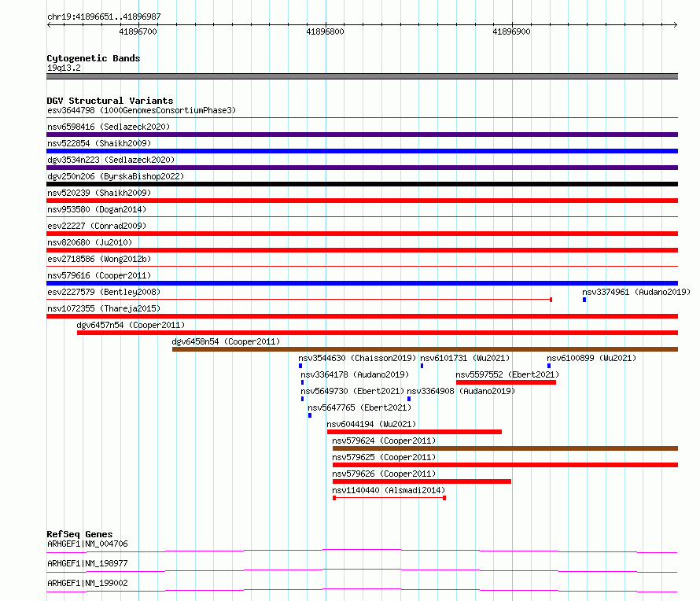Click the nsv5597552 Ebert2021 red bar
700x601 pixels.
pyautogui.click(x=506, y=382)
